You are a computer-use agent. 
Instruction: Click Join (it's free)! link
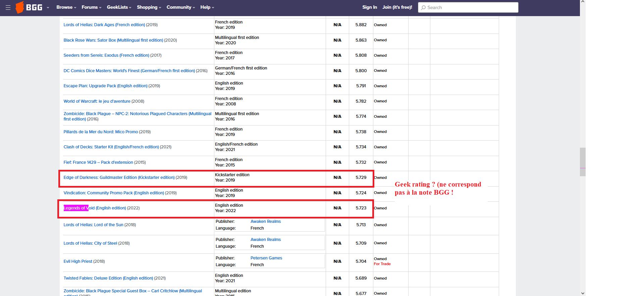397,7
